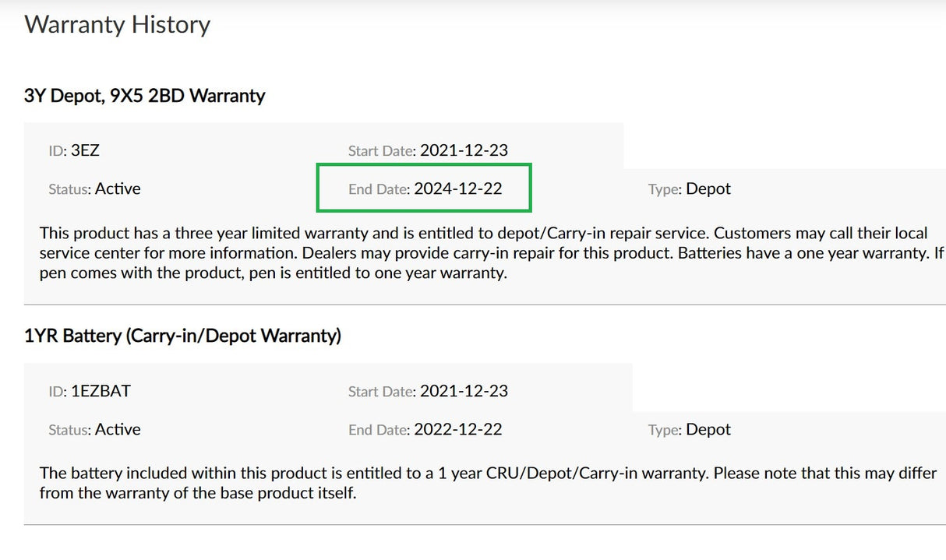
Task: Click the Type label in battery warranty section
Action: point(663,429)
